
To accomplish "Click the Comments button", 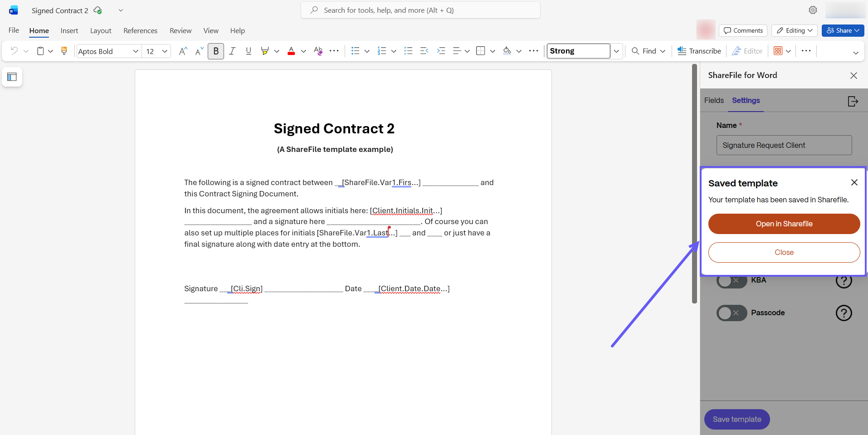I will [x=743, y=30].
